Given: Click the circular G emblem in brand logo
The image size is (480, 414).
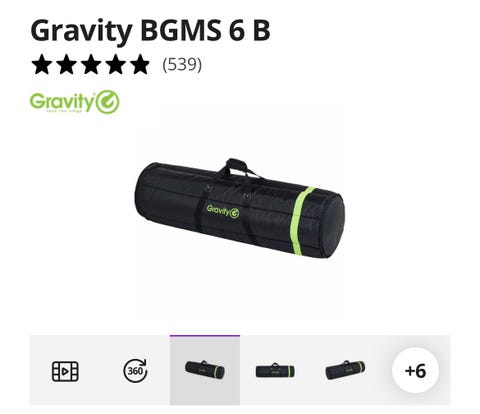Looking at the screenshot, I should (x=108, y=102).
